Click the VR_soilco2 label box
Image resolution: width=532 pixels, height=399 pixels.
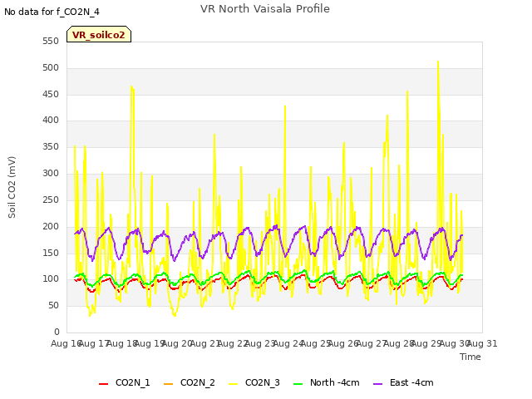click(x=99, y=34)
